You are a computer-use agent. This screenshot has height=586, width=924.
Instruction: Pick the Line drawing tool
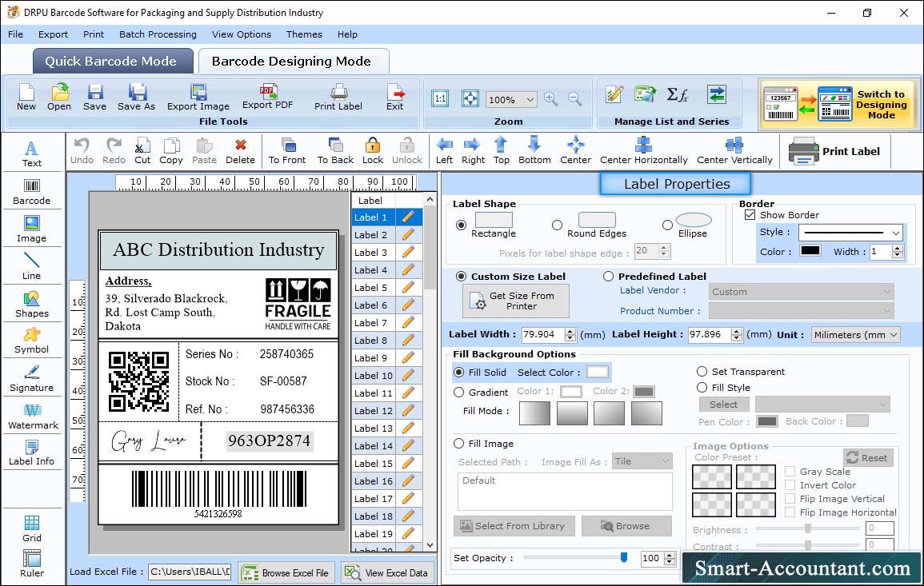click(x=32, y=267)
